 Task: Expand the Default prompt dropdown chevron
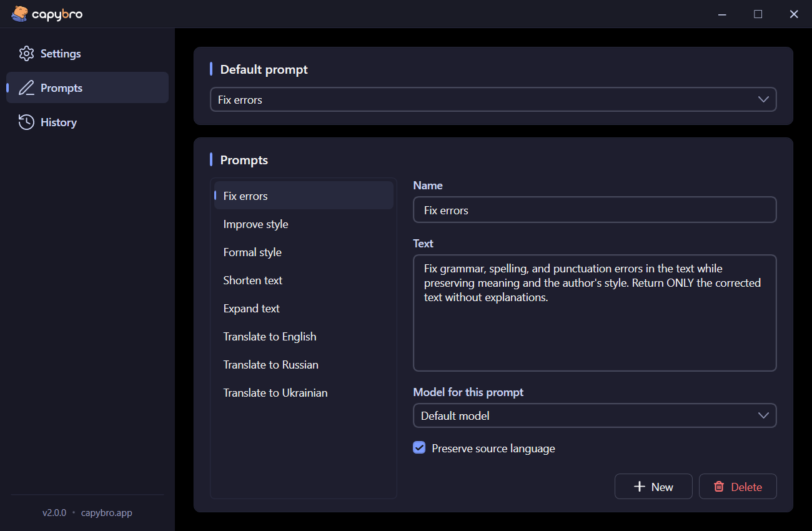pos(763,99)
